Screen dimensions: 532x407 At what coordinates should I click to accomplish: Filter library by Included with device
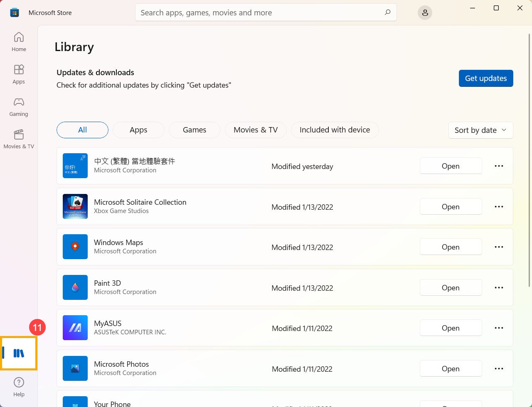[x=335, y=130]
